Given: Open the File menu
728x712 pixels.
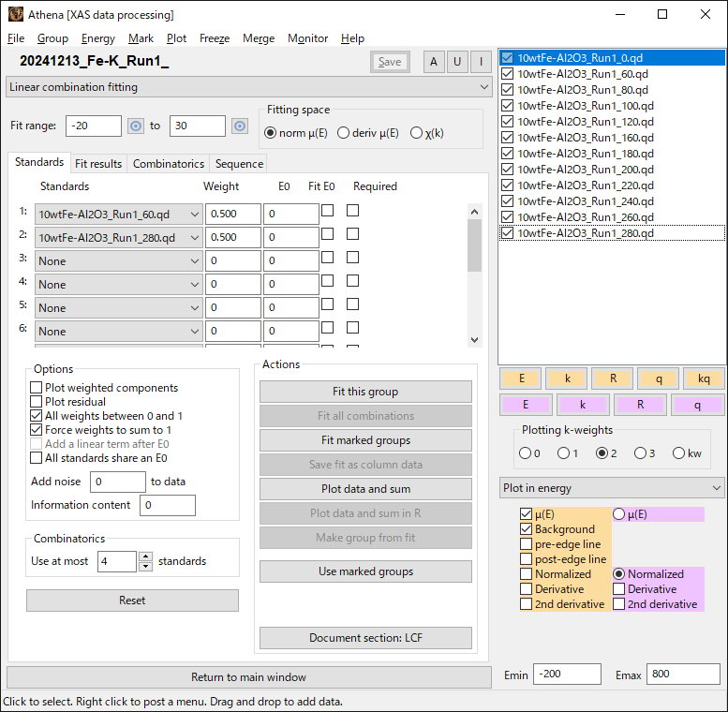Looking at the screenshot, I should click(x=16, y=38).
